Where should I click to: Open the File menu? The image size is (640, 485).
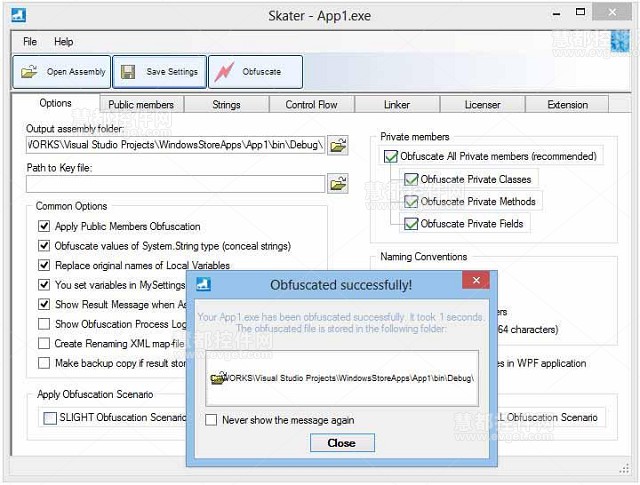[x=30, y=42]
